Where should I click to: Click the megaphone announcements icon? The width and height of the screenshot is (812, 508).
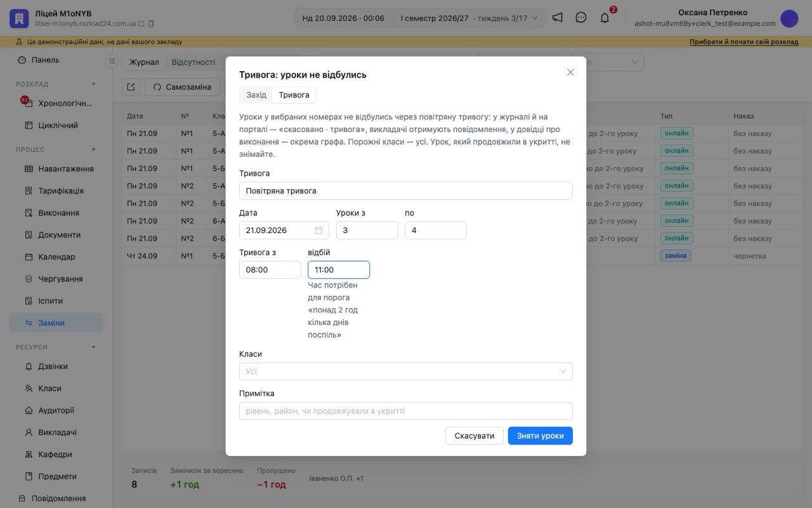point(557,18)
